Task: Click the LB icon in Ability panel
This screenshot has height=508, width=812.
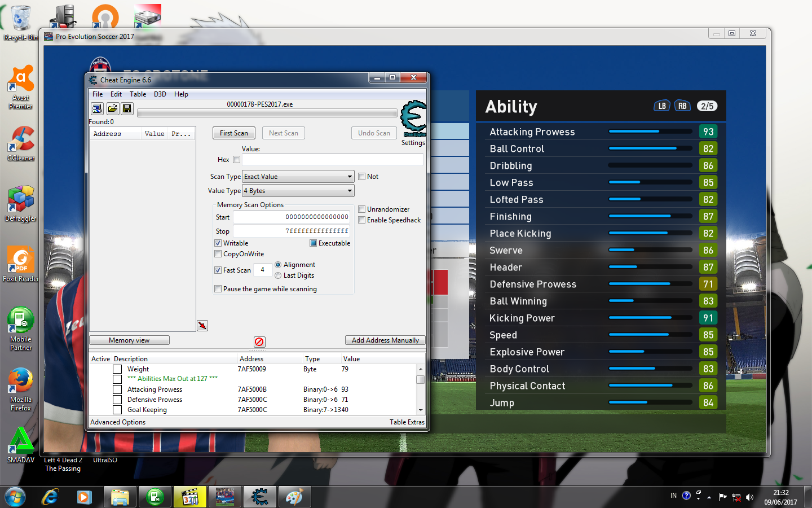Action: pyautogui.click(x=662, y=106)
